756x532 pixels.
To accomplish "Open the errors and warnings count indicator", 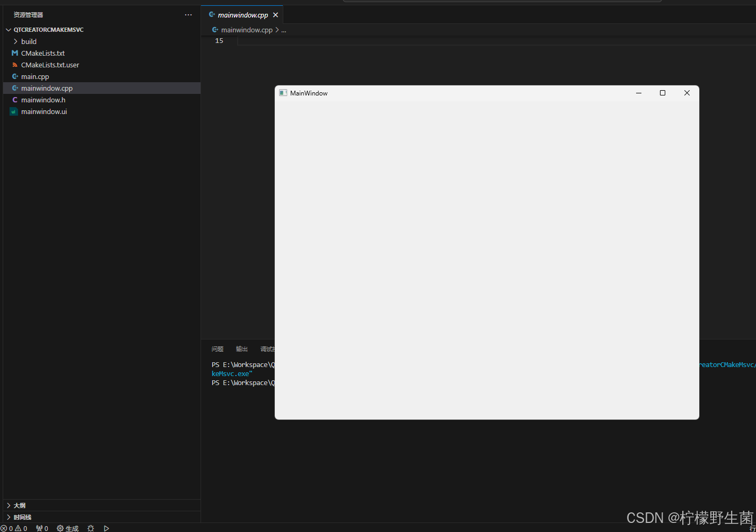I will point(14,528).
